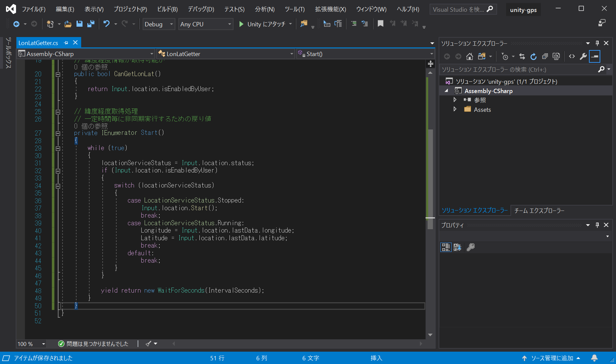Open the ツール(T) menu
The height and width of the screenshot is (364, 616).
[295, 9]
